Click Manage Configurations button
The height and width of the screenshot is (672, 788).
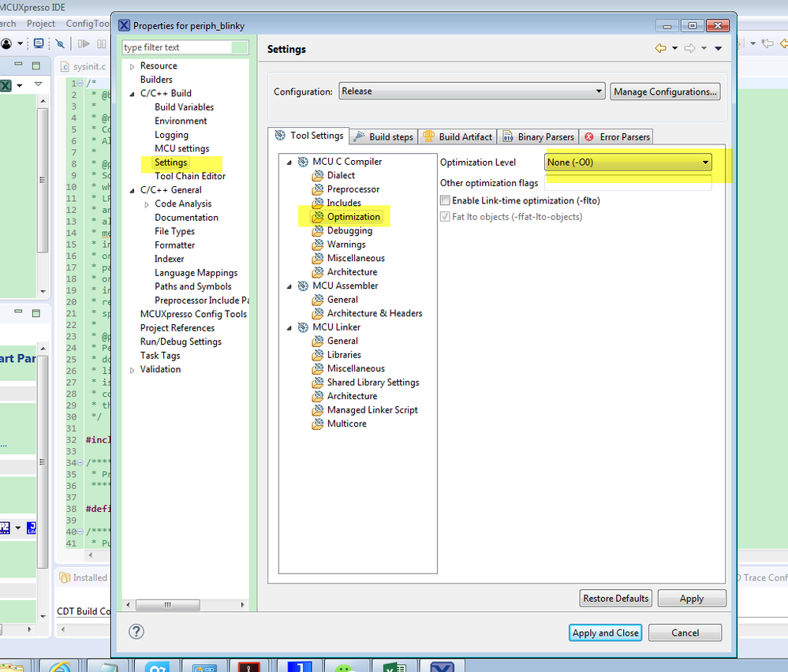[x=665, y=91]
